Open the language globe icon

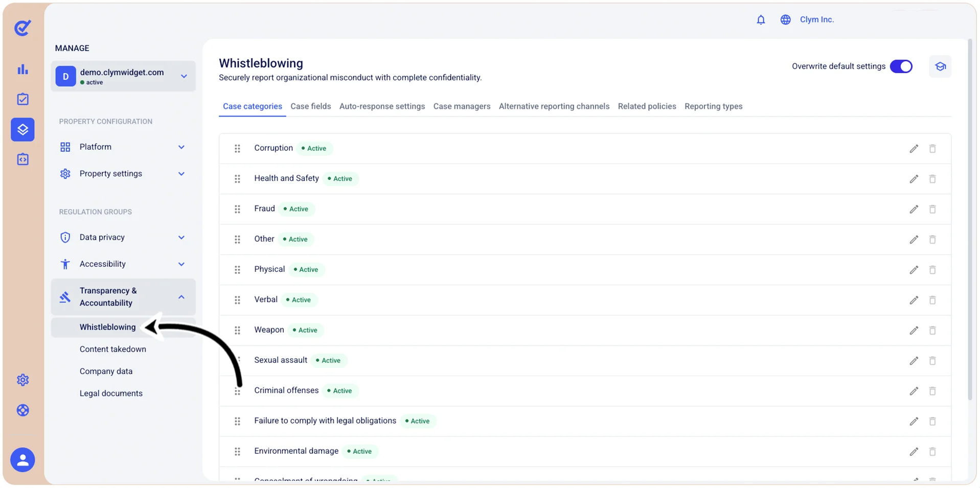tap(785, 20)
